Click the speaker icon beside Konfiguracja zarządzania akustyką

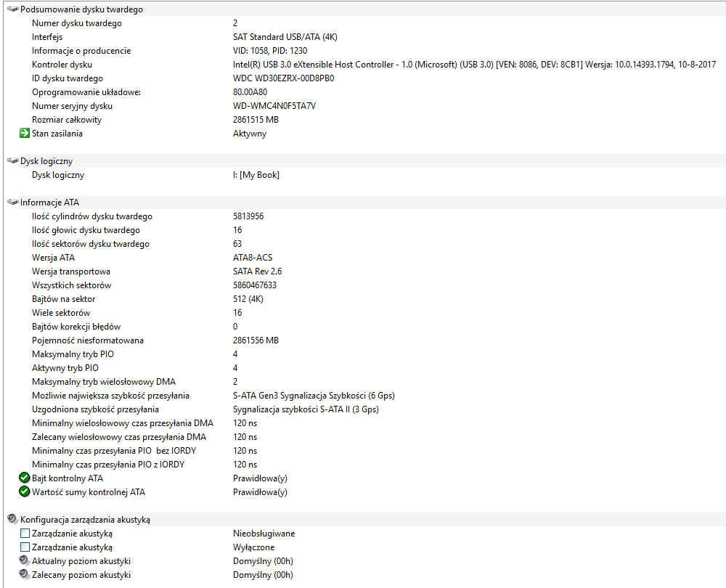(13, 519)
